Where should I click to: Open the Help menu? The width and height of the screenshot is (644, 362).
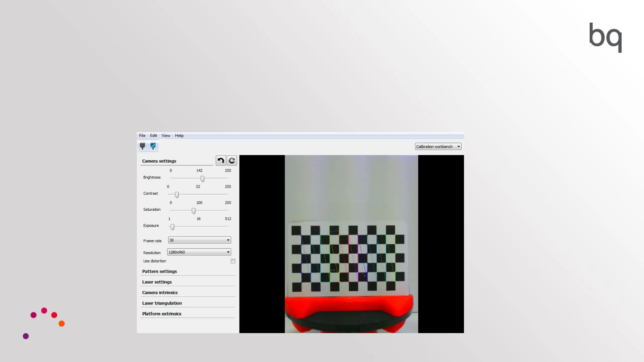[179, 135]
